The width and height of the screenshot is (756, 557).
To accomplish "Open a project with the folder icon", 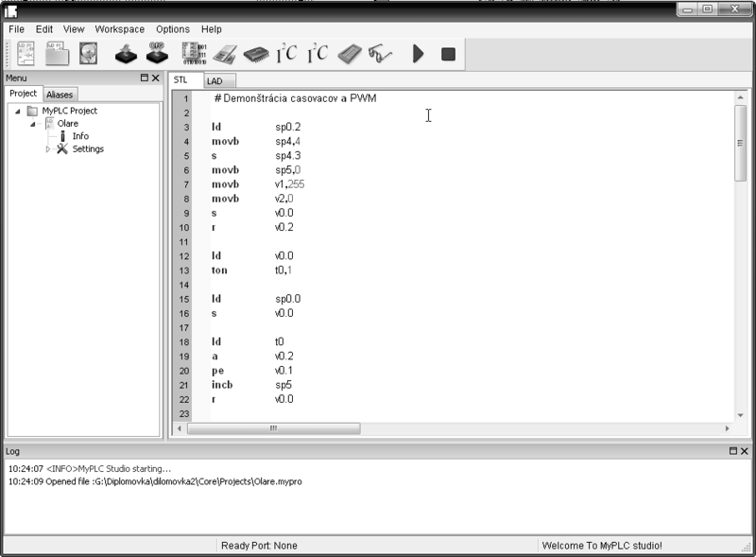I will pyautogui.click(x=57, y=54).
